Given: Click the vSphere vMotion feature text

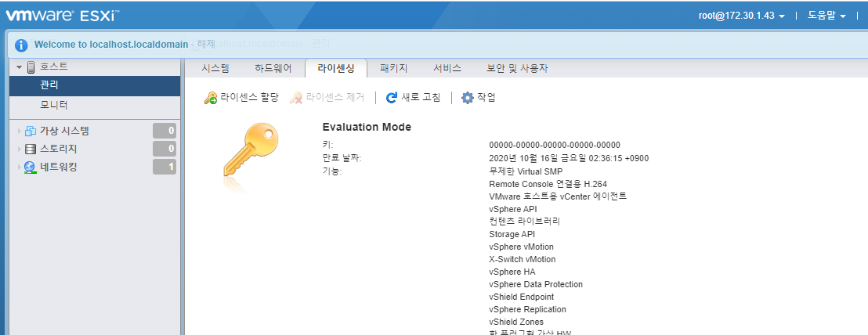Looking at the screenshot, I should coord(522,247).
